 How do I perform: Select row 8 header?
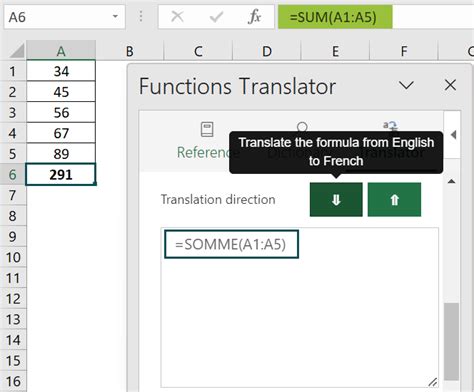click(13, 216)
